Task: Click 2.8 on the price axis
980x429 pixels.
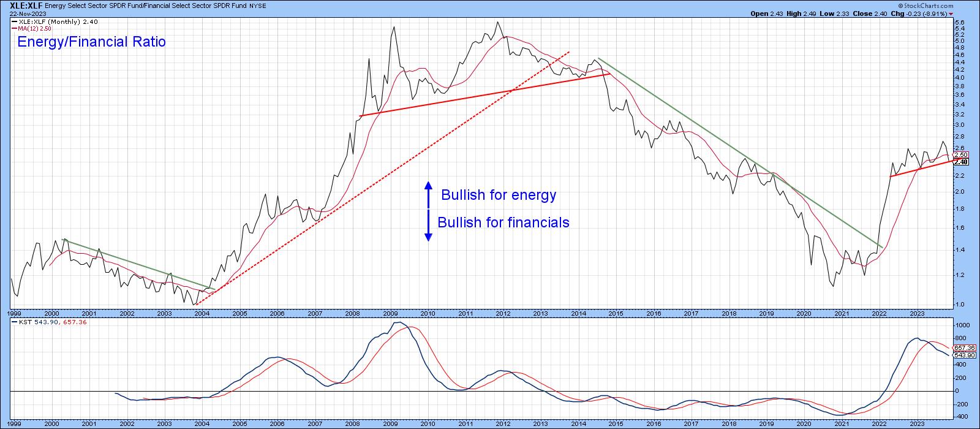Action: pos(960,136)
